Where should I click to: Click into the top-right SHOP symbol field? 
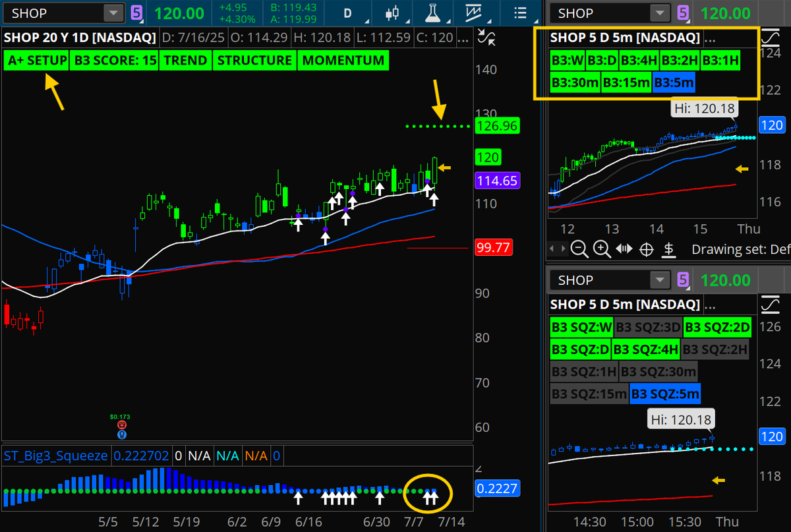coord(601,13)
